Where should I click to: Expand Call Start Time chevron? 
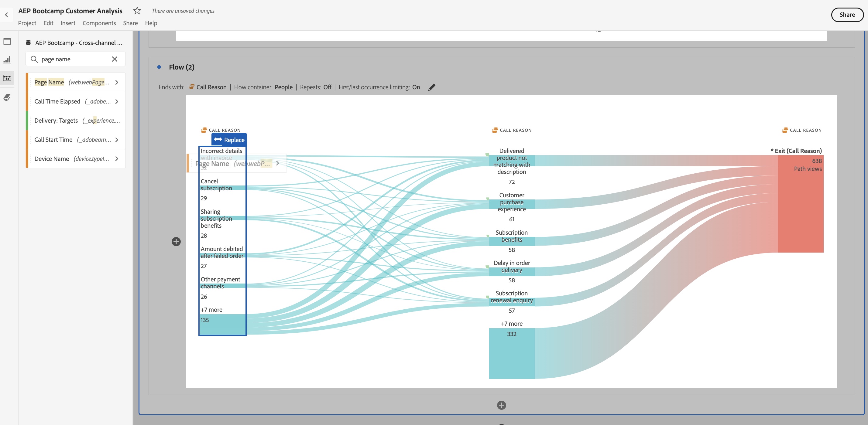tap(117, 139)
